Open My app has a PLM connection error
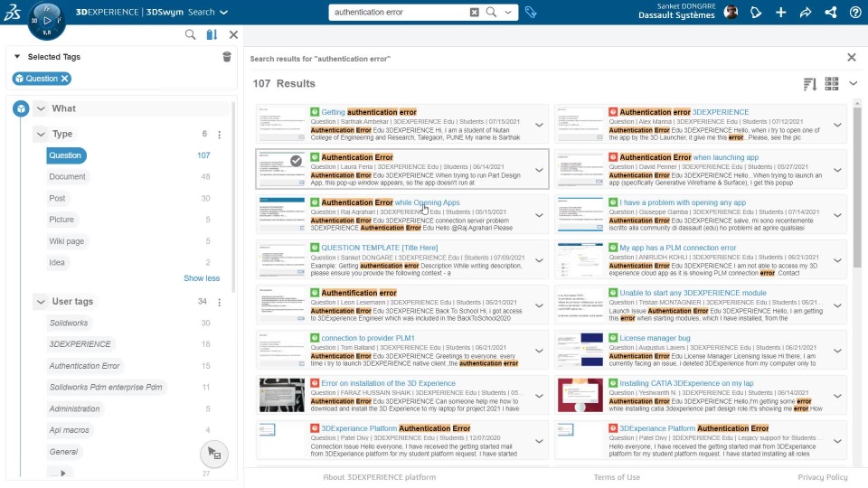The height and width of the screenshot is (488, 868). [x=677, y=248]
